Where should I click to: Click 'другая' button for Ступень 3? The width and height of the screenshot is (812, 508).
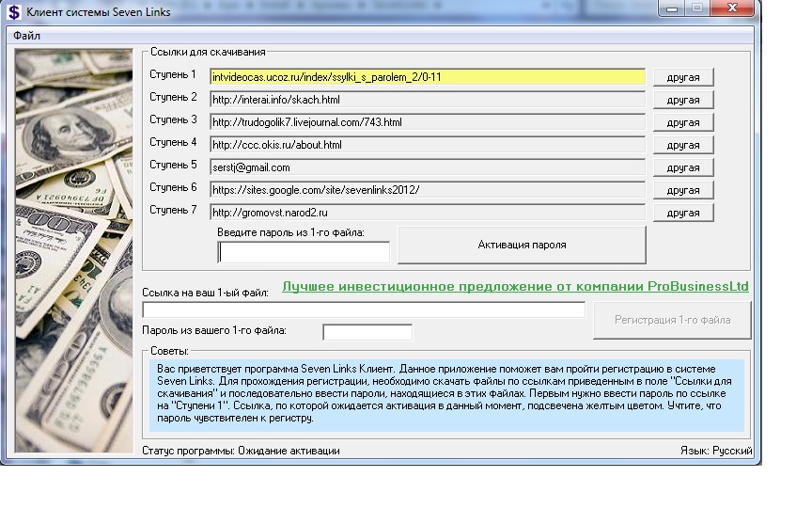click(683, 122)
